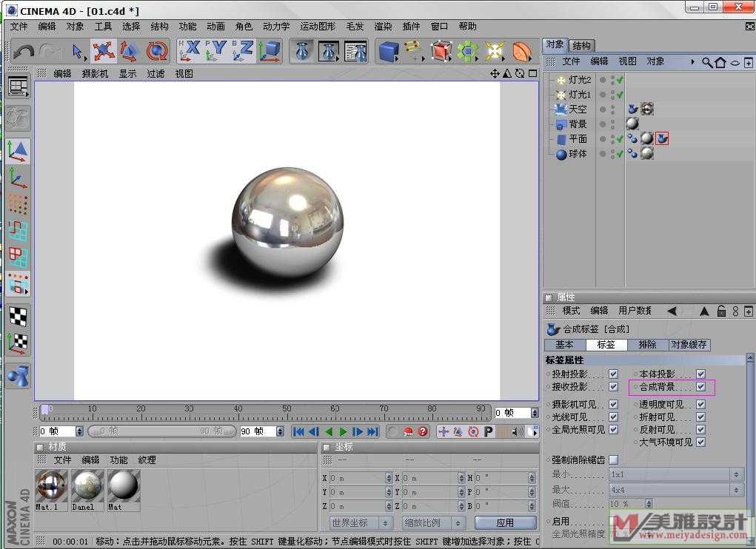Click the 应用 button

tap(505, 523)
